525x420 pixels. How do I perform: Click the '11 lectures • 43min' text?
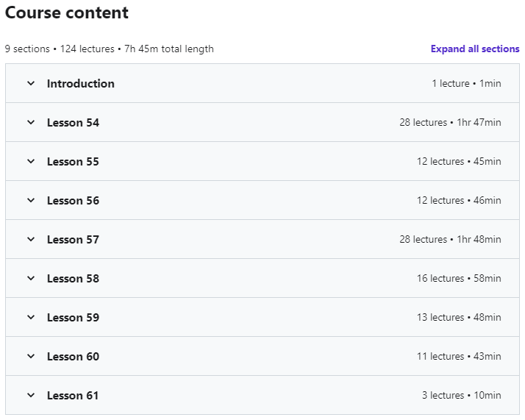click(459, 357)
